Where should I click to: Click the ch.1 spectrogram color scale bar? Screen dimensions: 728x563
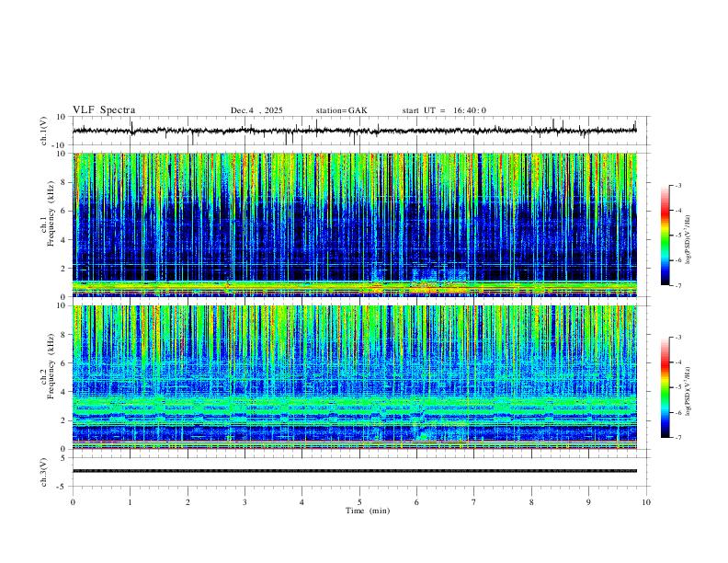click(665, 236)
